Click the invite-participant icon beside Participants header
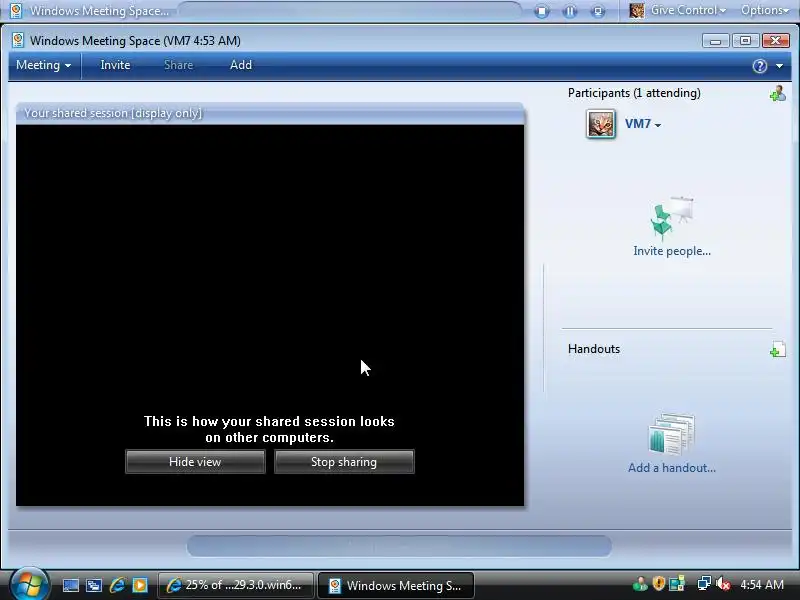 tap(778, 93)
